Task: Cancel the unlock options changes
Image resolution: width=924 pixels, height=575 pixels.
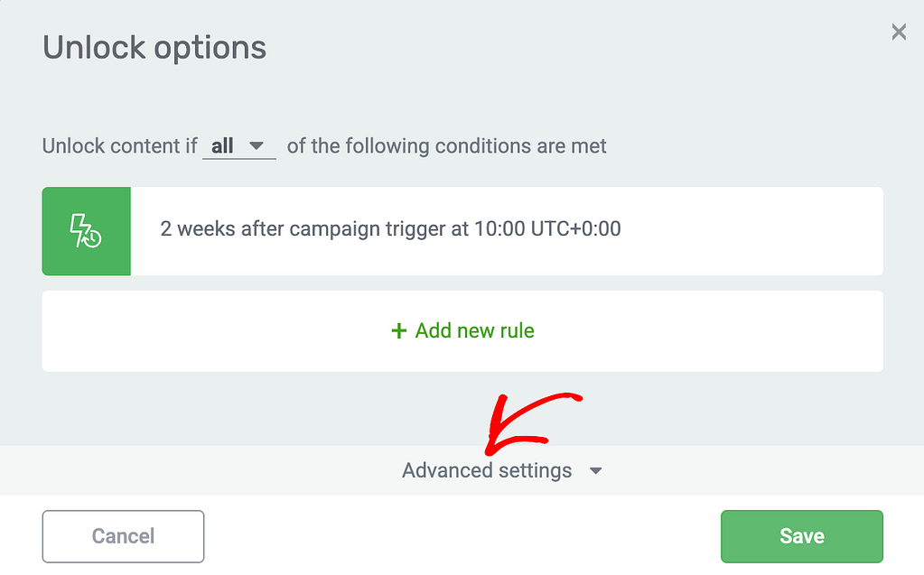Action: click(x=123, y=536)
